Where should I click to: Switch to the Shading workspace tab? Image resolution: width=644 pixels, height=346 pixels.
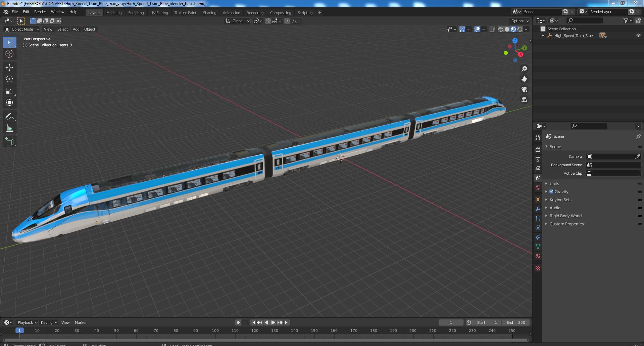(209, 13)
